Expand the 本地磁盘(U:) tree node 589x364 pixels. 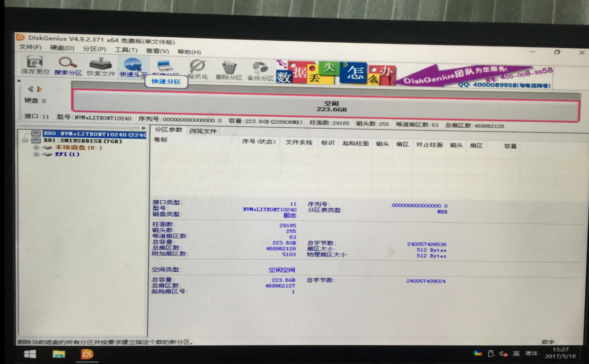(x=36, y=148)
